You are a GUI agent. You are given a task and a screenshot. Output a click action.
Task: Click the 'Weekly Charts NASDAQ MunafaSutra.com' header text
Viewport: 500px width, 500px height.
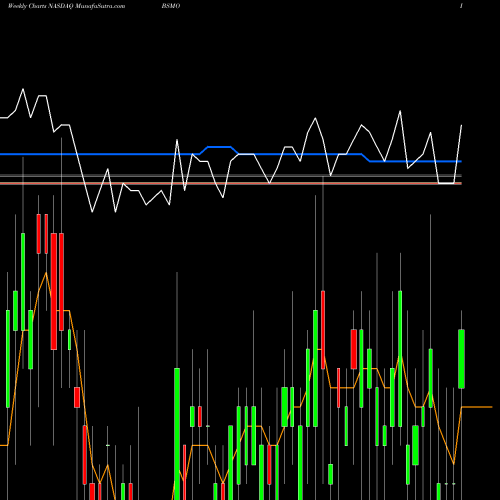pyautogui.click(x=66, y=6)
